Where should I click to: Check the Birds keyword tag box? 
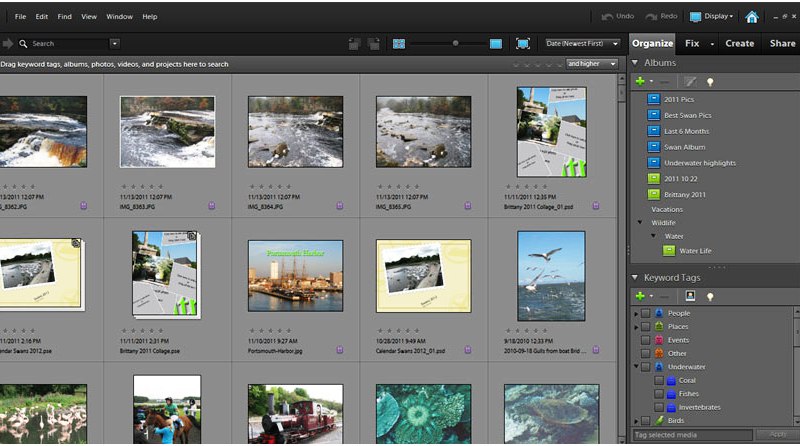point(645,420)
